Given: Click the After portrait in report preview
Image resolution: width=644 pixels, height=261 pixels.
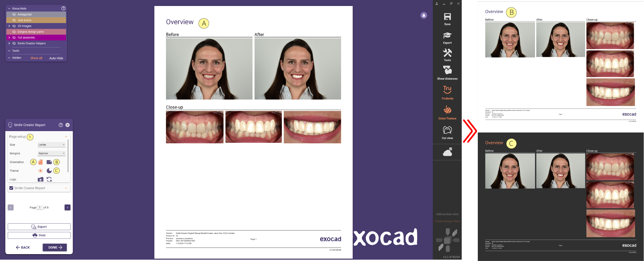Looking at the screenshot, I should [x=297, y=69].
